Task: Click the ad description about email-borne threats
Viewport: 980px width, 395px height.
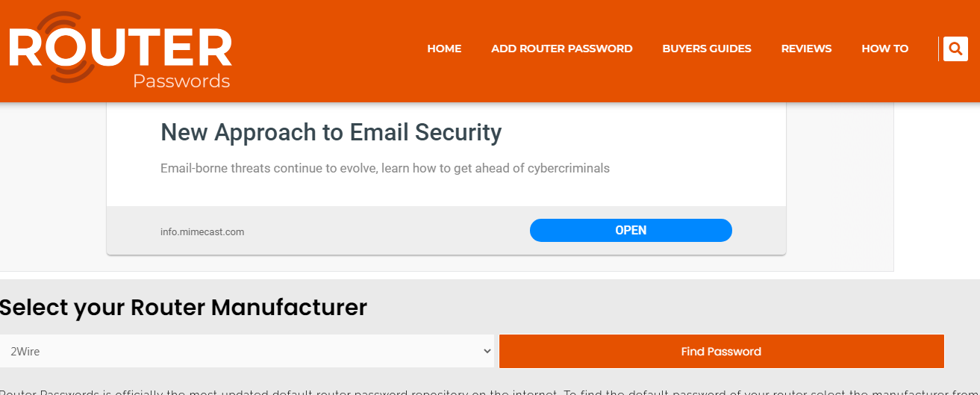Action: click(x=385, y=168)
